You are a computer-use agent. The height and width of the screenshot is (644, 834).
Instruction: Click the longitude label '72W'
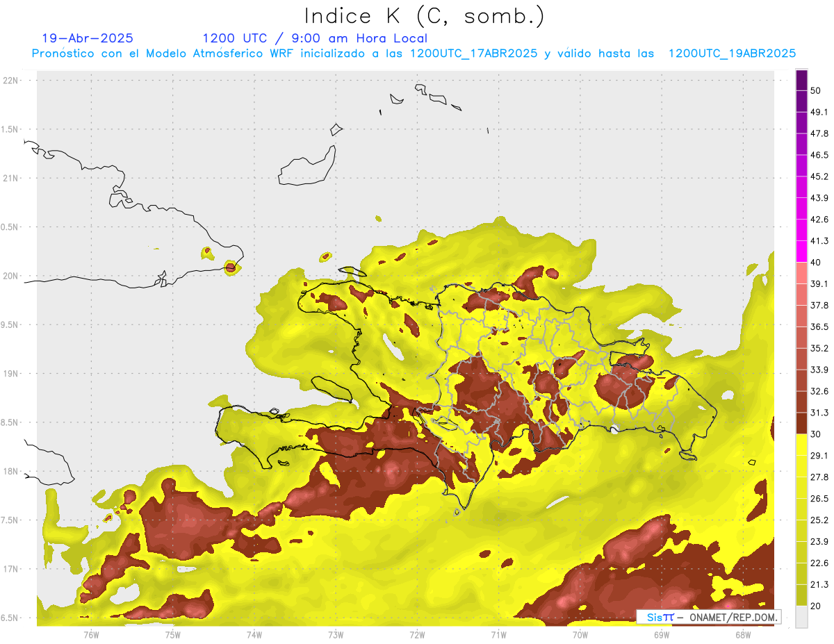[x=417, y=634]
